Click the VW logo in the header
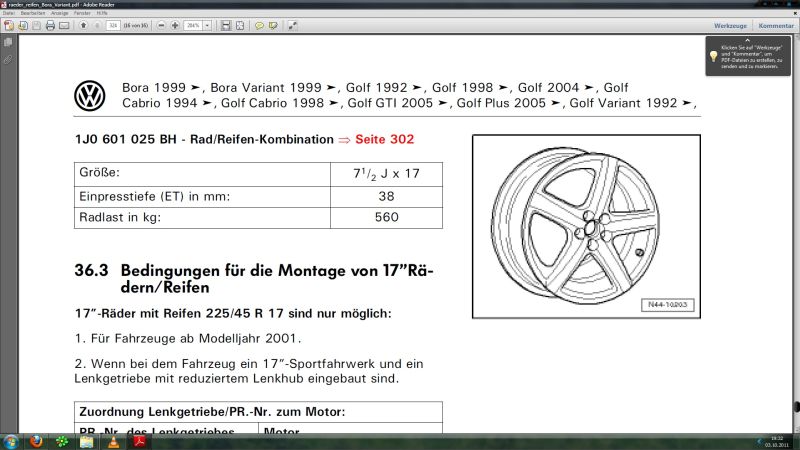Viewport: 800px width, 450px height. tap(90, 95)
